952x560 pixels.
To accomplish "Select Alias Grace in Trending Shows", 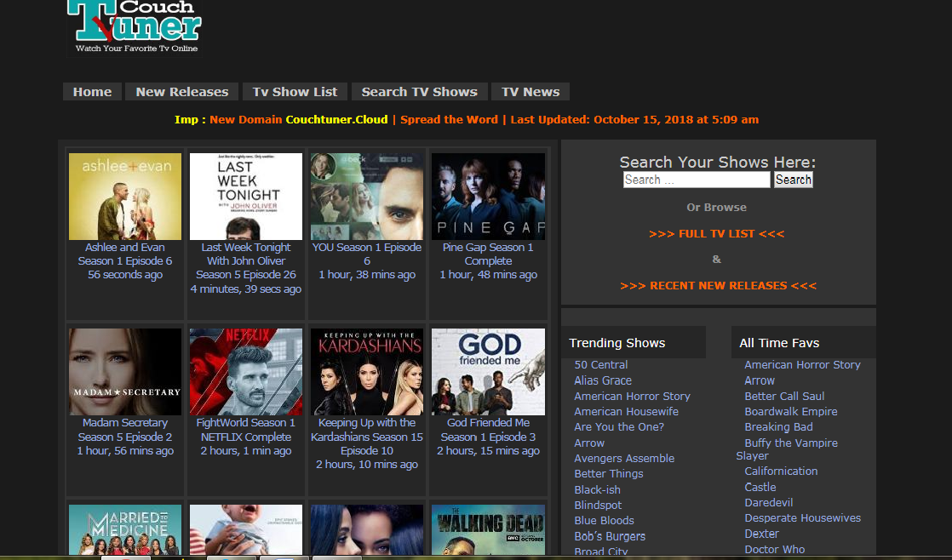I will (x=603, y=380).
